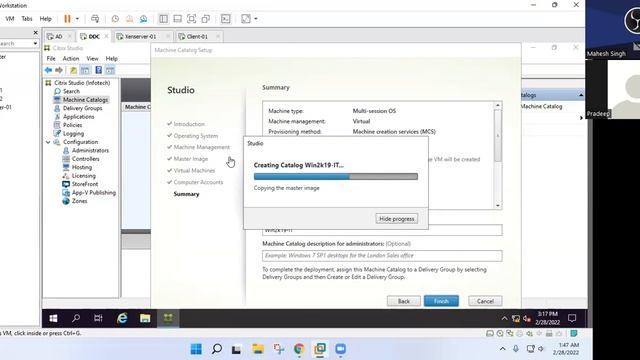Click the take snapshot clock icon
640x360 pixels.
click(115, 19)
